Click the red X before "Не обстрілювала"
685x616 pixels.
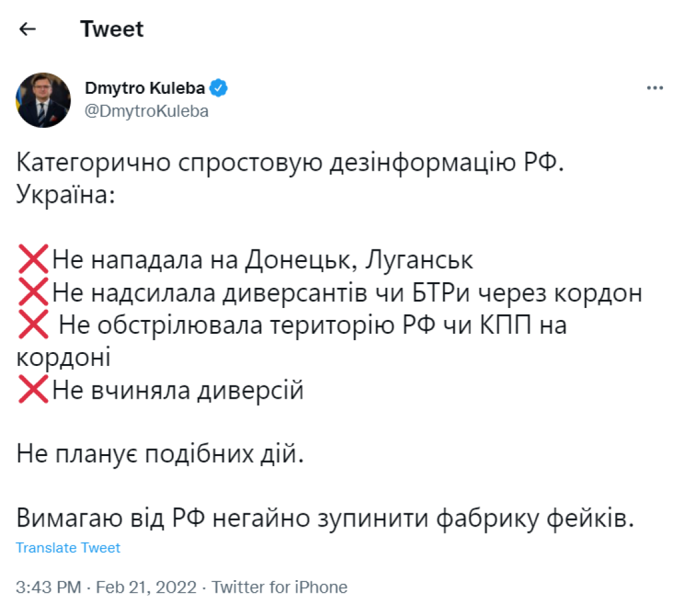(x=33, y=325)
